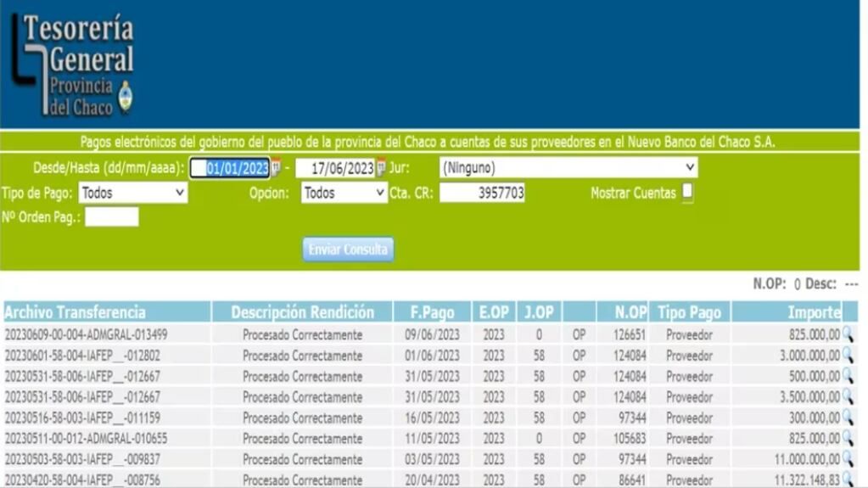
Task: Expand the Jur dropdown showing (Ninguno)
Action: tap(568, 168)
